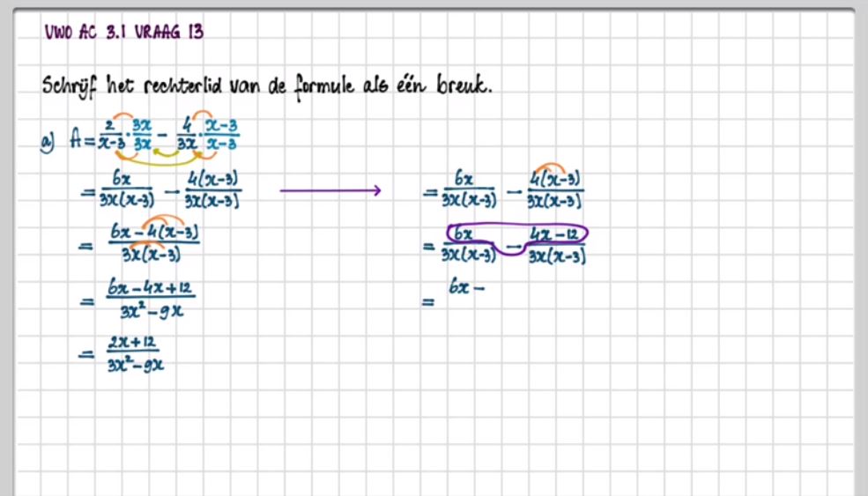
Task: Click the blue fraction x-3 over x-3
Action: click(x=226, y=136)
